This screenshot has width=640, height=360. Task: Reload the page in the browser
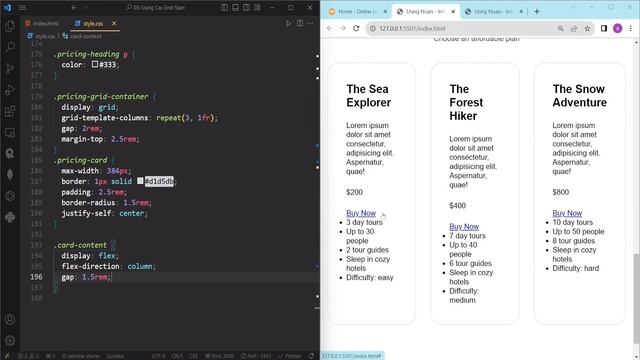click(x=356, y=28)
